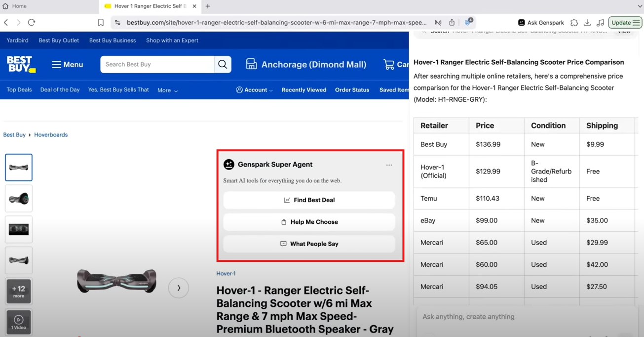Image resolution: width=644 pixels, height=337 pixels.
Task: Click the Temu retailer cell
Action: (x=441, y=198)
